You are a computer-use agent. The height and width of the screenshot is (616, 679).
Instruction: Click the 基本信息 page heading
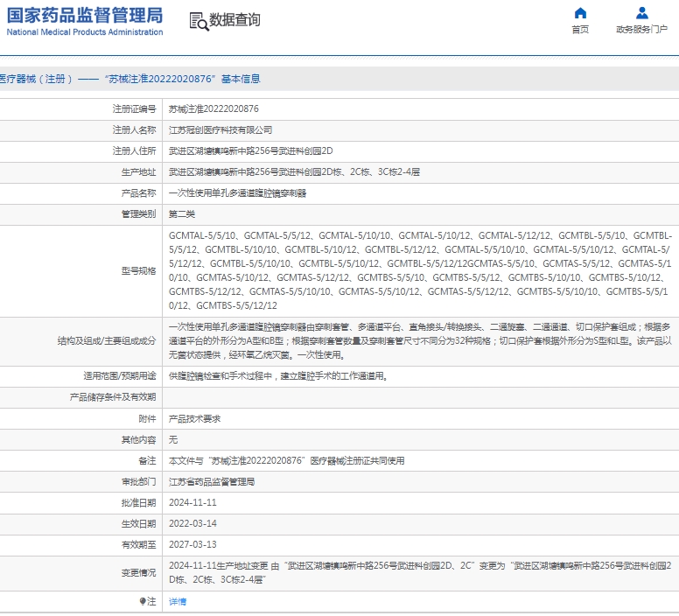tap(129, 79)
